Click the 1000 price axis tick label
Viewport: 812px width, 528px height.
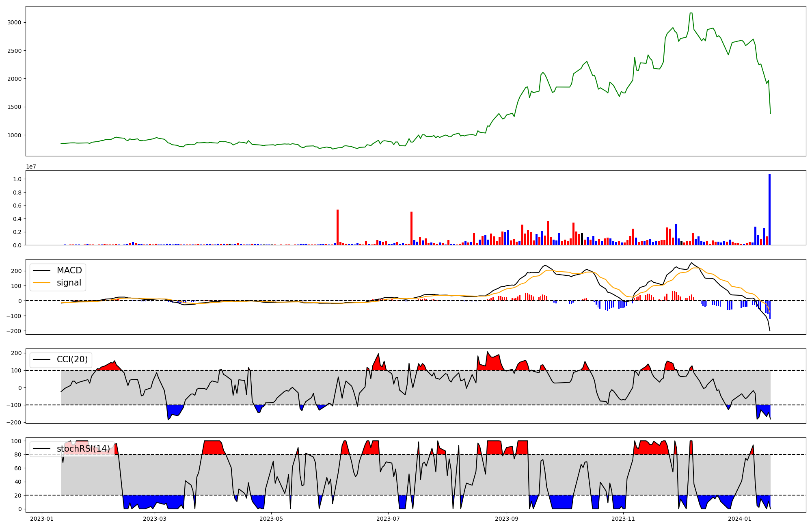[14, 135]
